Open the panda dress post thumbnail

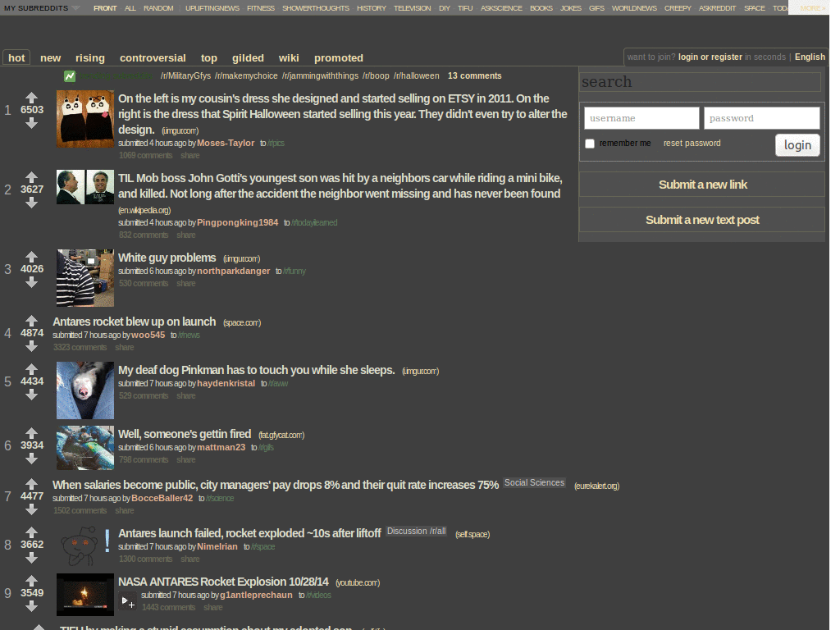point(85,119)
